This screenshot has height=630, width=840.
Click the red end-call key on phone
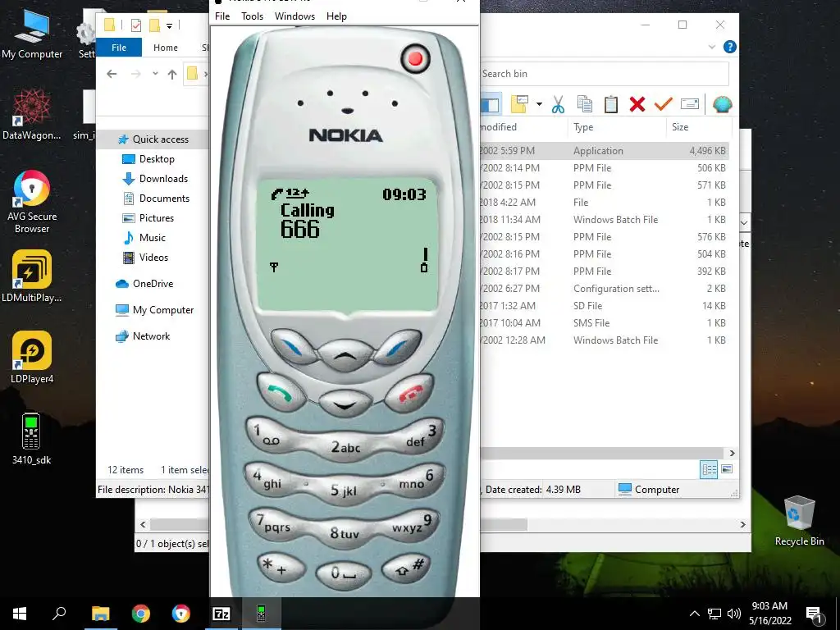coord(409,393)
